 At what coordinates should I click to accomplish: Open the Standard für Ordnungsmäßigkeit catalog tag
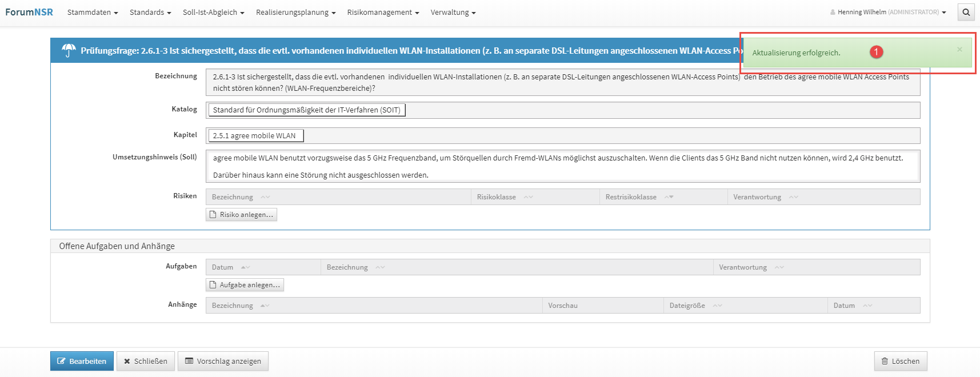pyautogui.click(x=307, y=110)
